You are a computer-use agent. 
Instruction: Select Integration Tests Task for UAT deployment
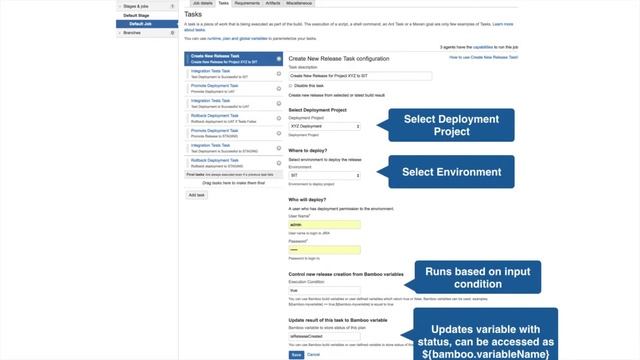[233, 104]
